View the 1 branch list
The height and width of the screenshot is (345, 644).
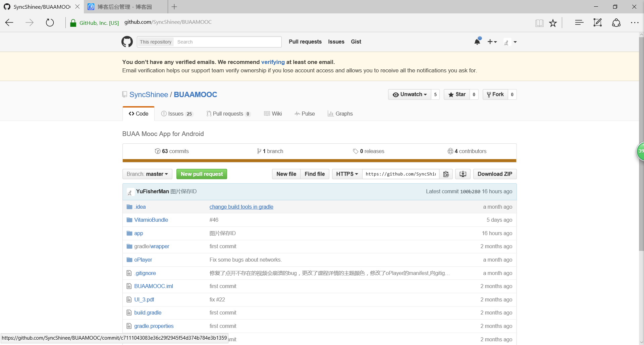270,151
